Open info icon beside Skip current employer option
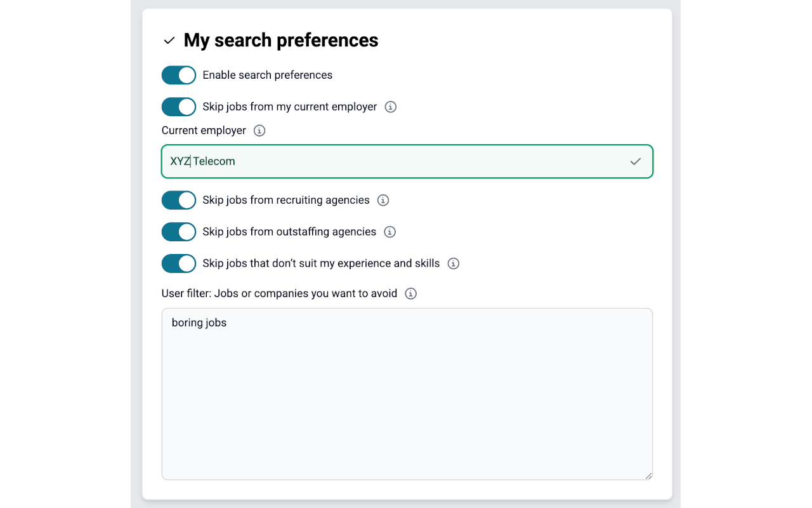Viewport: 812px width, 508px height. [391, 107]
